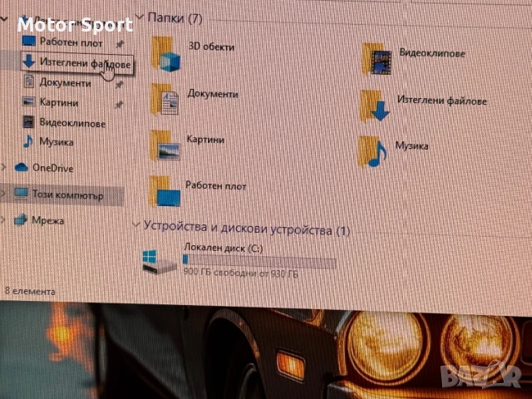Click pin icon next to Картини
This screenshot has width=532, height=399.
coord(118,105)
